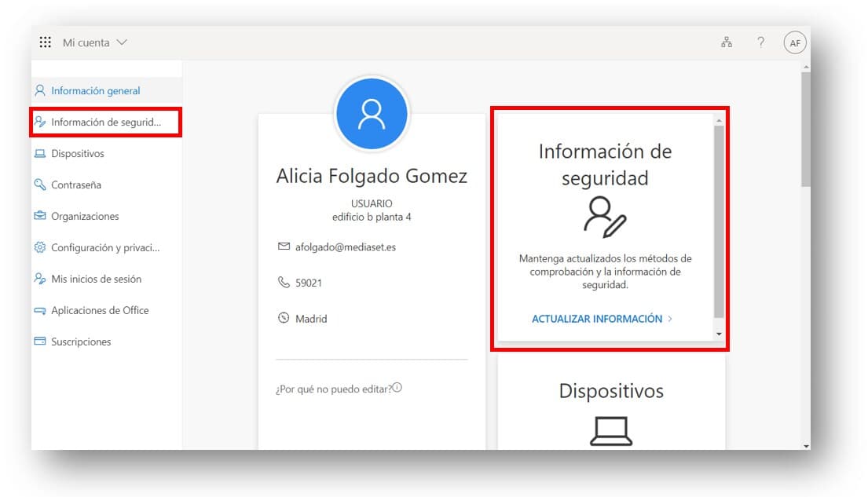
Task: Click the Organizaciones briefcase icon
Action: tap(40, 216)
